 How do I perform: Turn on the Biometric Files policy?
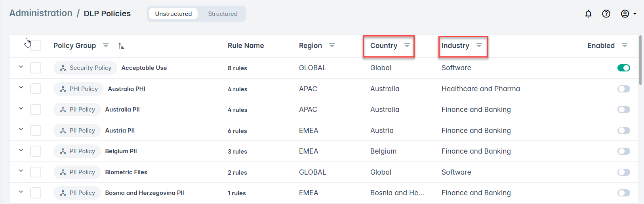point(623,172)
